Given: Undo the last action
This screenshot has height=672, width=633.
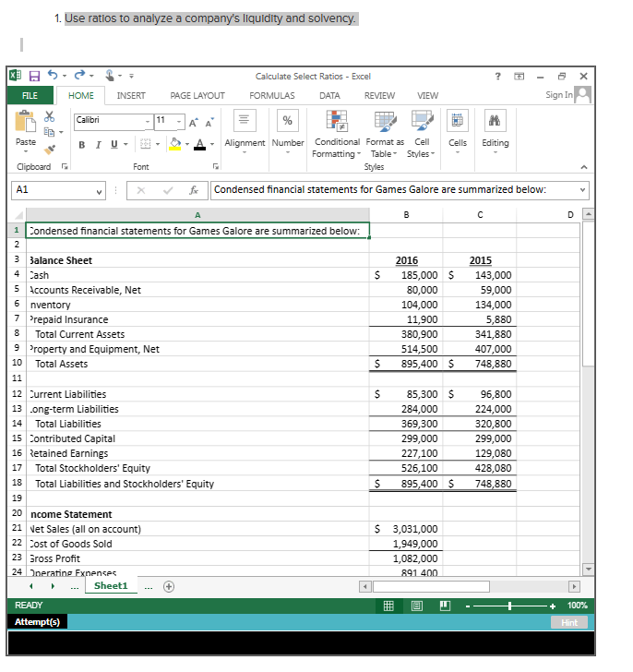Looking at the screenshot, I should click(53, 75).
